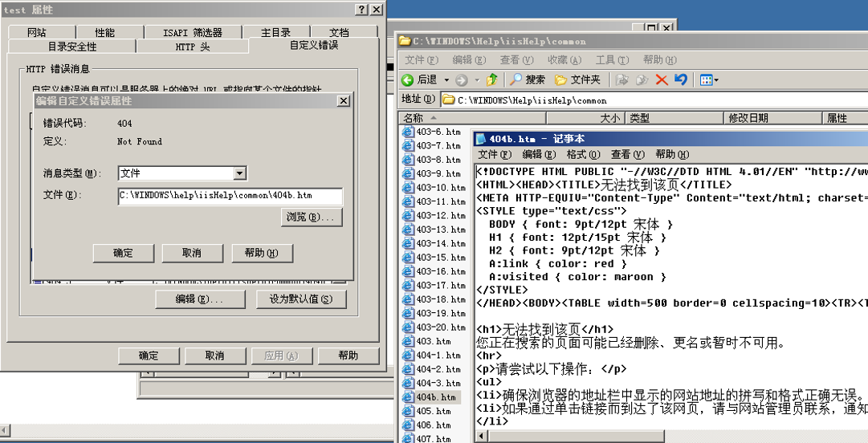This screenshot has height=443, width=868.
Task: Click the Explorer address bar path
Action: click(532, 100)
